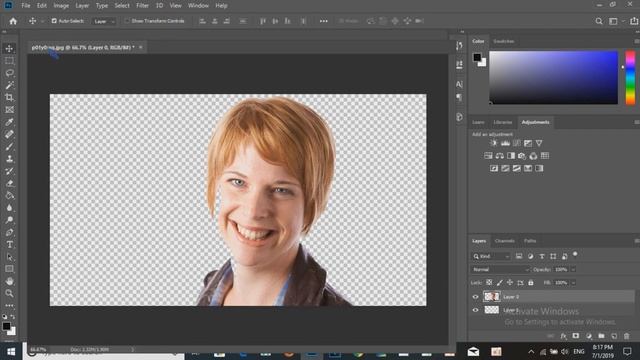Open the Windows Start button
The width and height of the screenshot is (640, 360).
pyautogui.click(x=11, y=351)
